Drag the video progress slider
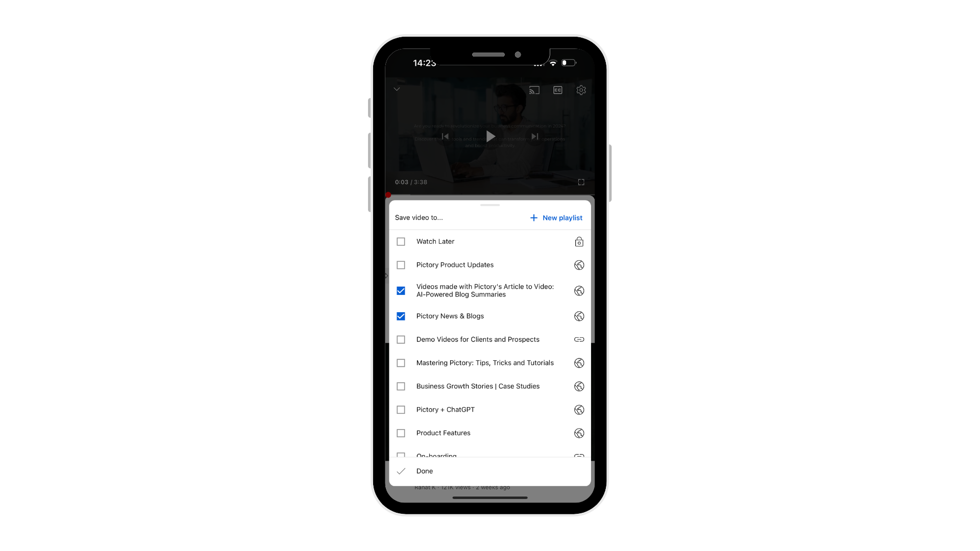980x551 pixels. (388, 195)
